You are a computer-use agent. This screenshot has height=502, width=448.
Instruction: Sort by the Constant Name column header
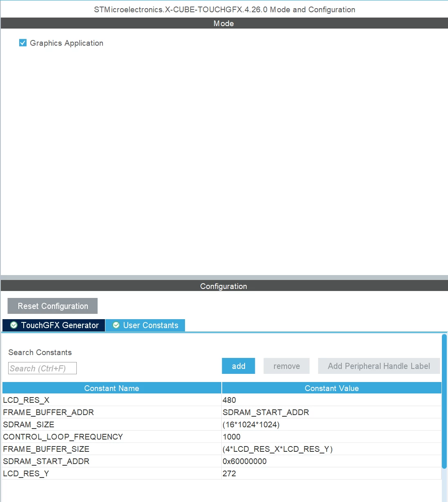pos(112,388)
